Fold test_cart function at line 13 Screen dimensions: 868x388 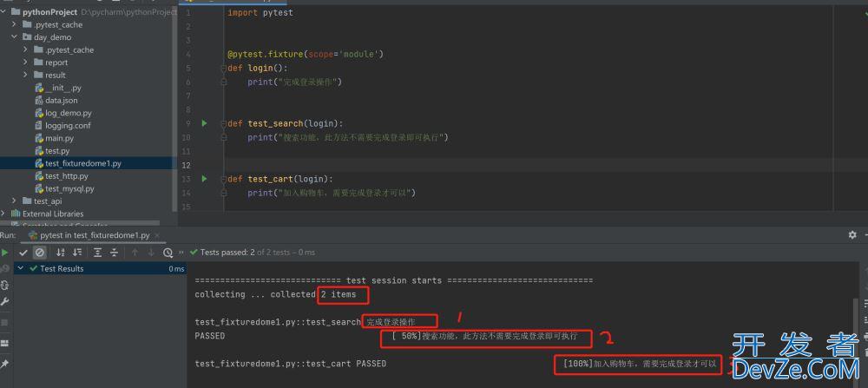[x=224, y=179]
